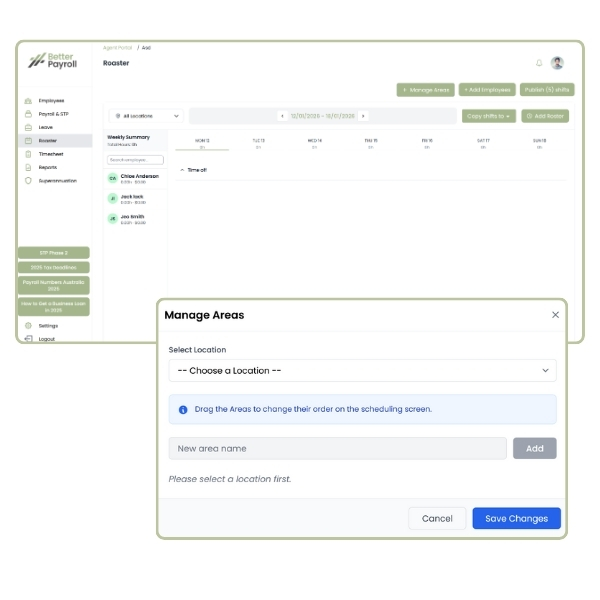
Task: Expand the All Locations filter dropdown
Action: (x=145, y=116)
